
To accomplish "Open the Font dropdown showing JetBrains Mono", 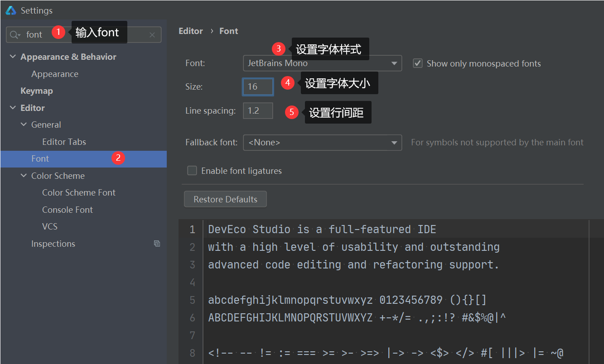I will (x=323, y=63).
